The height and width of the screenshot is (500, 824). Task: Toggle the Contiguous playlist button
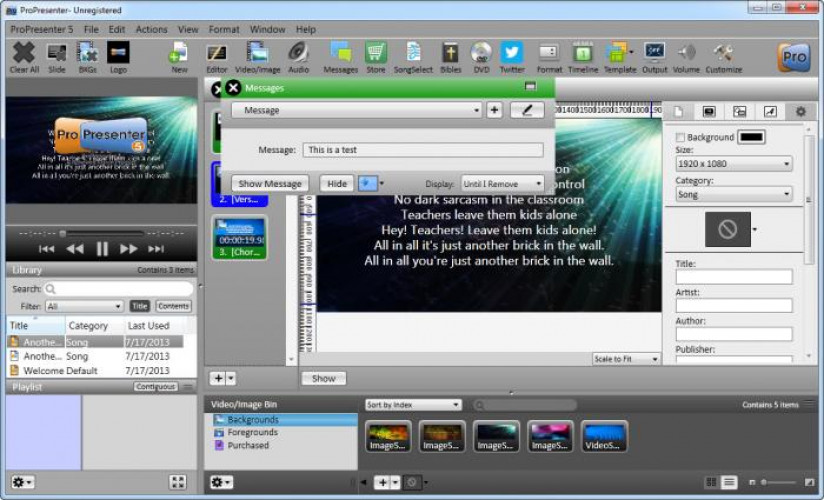point(156,386)
